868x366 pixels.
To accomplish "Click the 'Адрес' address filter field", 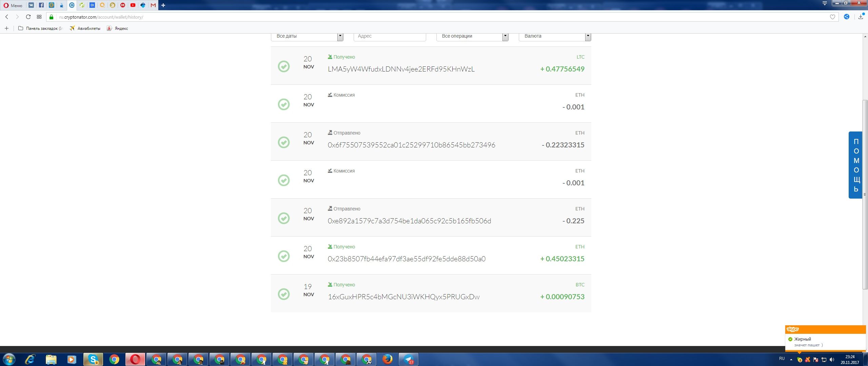I will 390,36.
